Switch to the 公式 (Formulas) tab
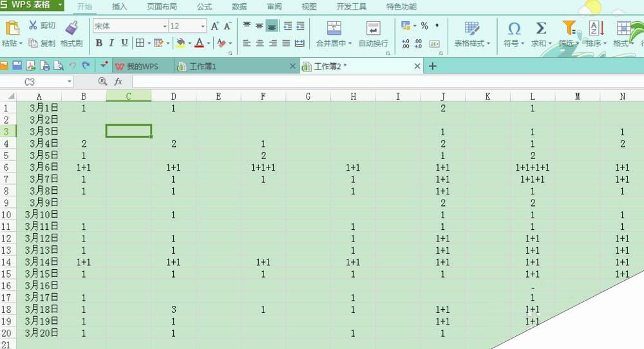The width and height of the screenshot is (644, 349). tap(204, 6)
